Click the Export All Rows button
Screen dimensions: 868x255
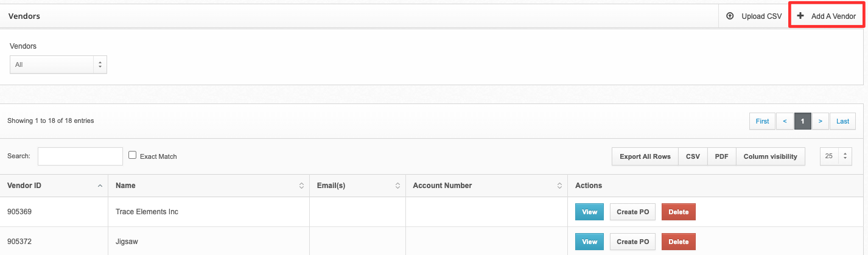click(x=645, y=156)
